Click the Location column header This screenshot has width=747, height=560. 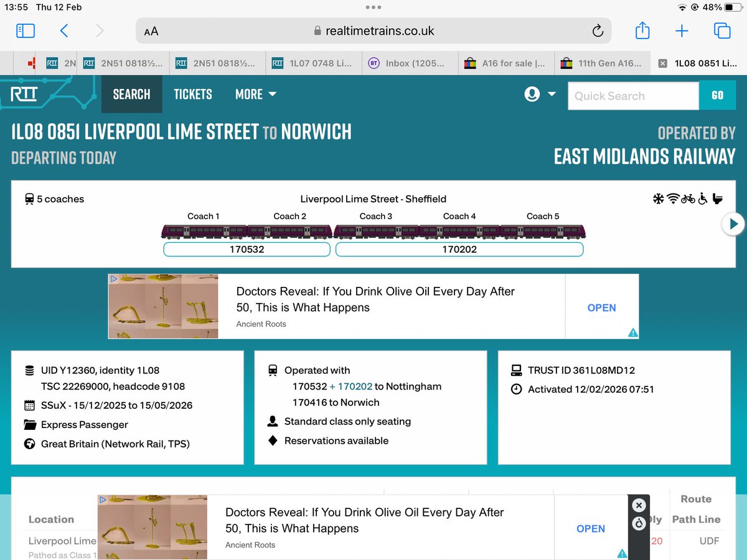pyautogui.click(x=51, y=520)
